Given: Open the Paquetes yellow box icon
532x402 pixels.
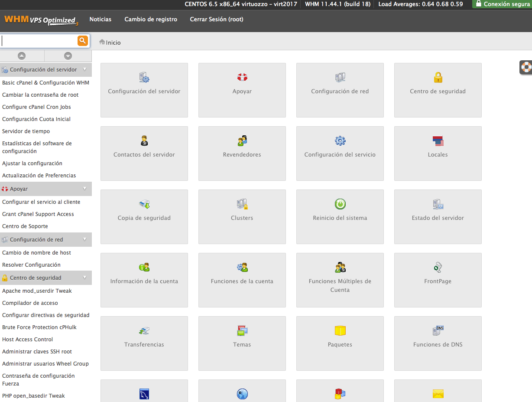Looking at the screenshot, I should 340,331.
